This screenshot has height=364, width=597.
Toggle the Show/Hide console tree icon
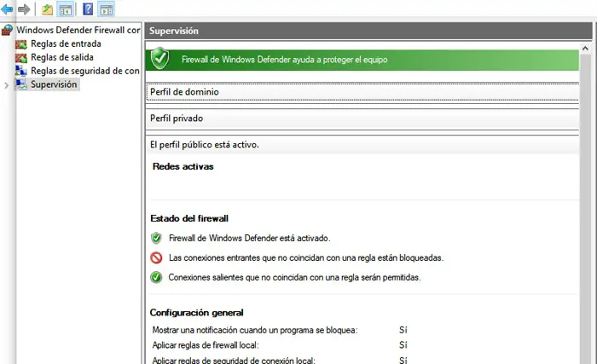coord(64,9)
